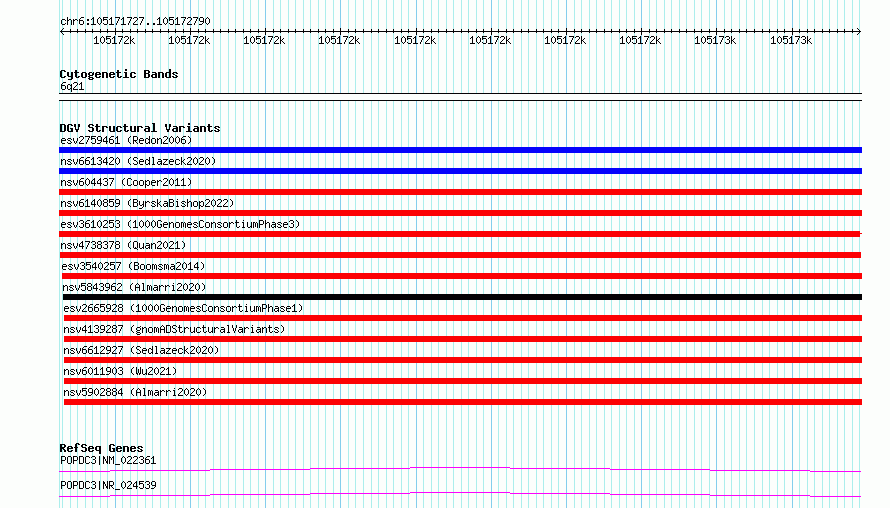Open the nsv6011903 (Wu2021) label
890x508 pixels.
coord(120,371)
